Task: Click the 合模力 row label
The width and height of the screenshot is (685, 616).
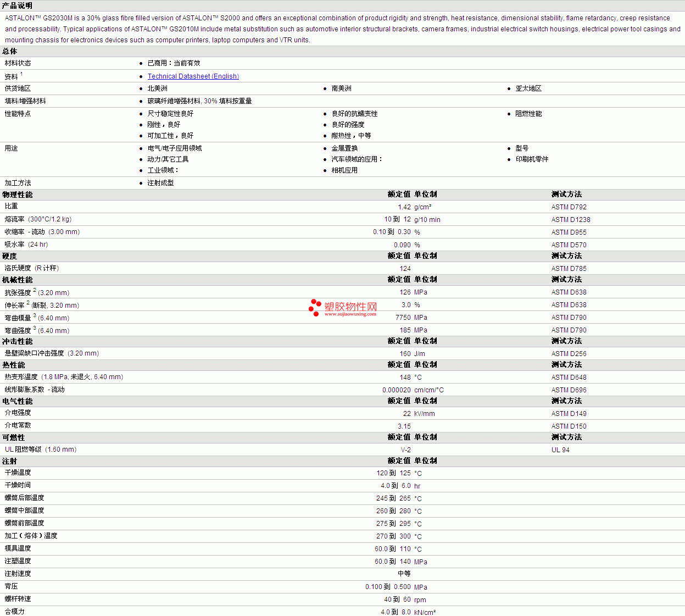Action: click(x=14, y=612)
